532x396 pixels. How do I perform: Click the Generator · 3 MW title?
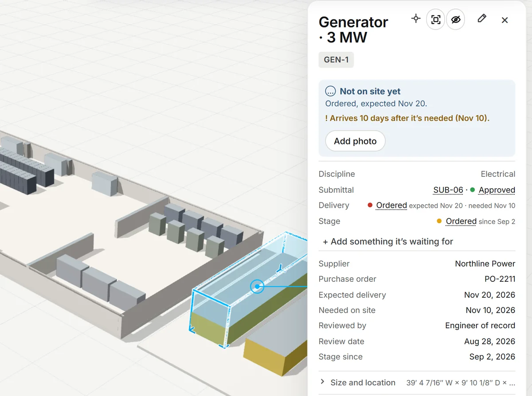[x=353, y=30]
